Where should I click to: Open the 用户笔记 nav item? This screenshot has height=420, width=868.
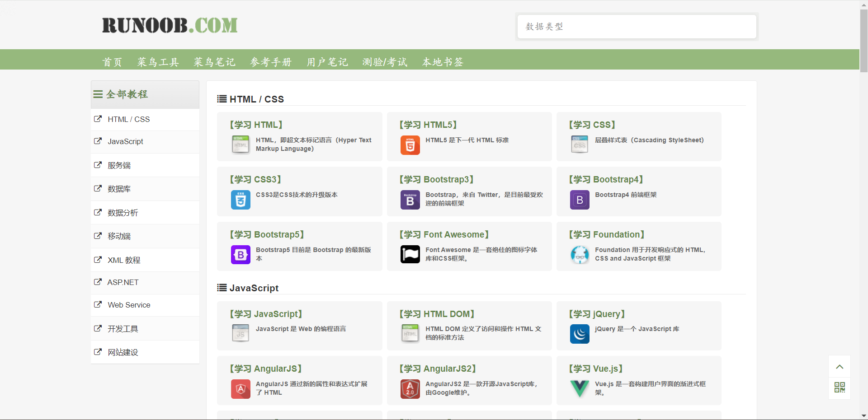pyautogui.click(x=327, y=62)
